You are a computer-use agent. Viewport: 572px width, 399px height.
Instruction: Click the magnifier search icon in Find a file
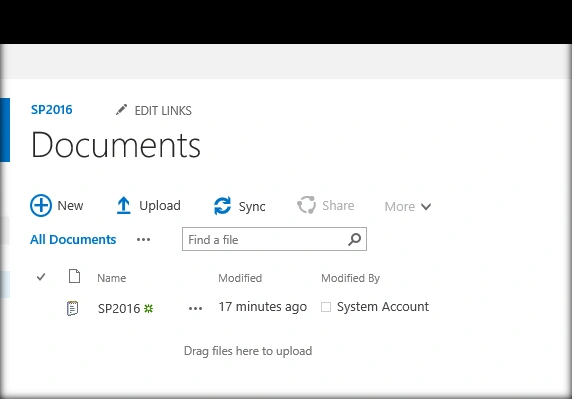point(354,239)
